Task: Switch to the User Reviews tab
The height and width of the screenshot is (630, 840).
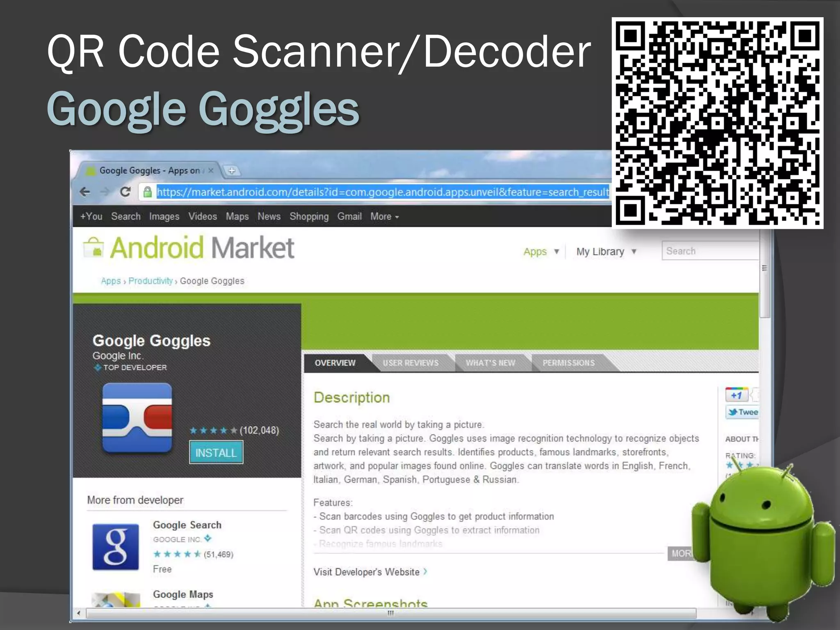Action: point(411,363)
